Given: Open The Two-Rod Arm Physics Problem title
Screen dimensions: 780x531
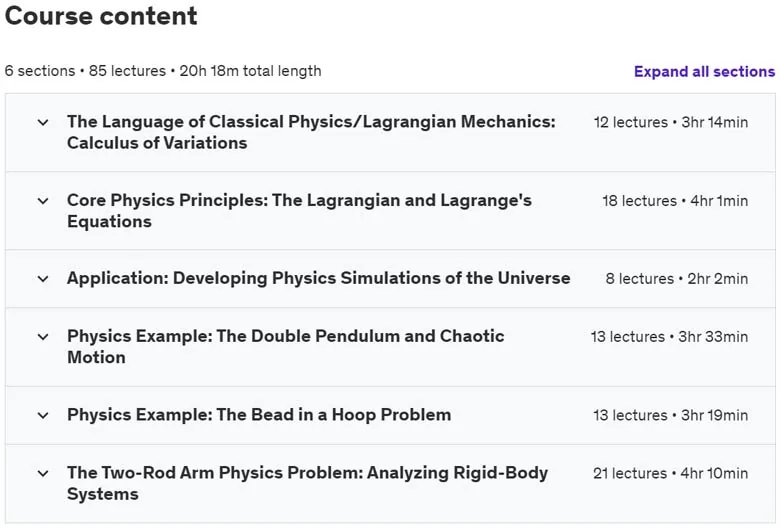Looking at the screenshot, I should click(x=307, y=483).
